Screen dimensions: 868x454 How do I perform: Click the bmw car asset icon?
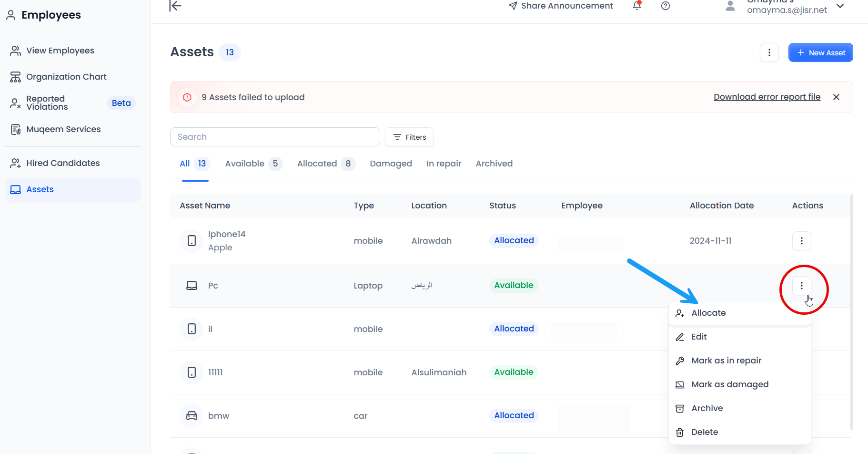[192, 416]
